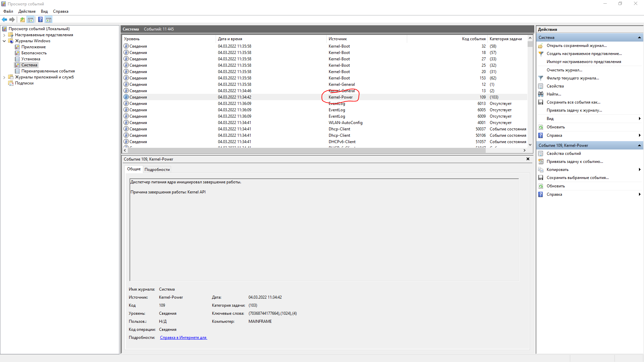Screen dimensions: 644x362
Task: Open the Копировать submenu arrow
Action: pos(640,170)
